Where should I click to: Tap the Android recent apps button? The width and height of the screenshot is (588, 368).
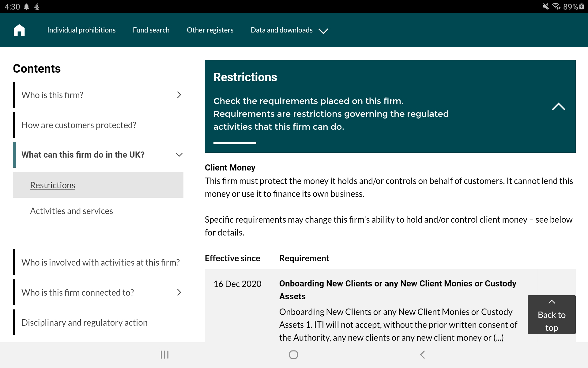coord(164,355)
